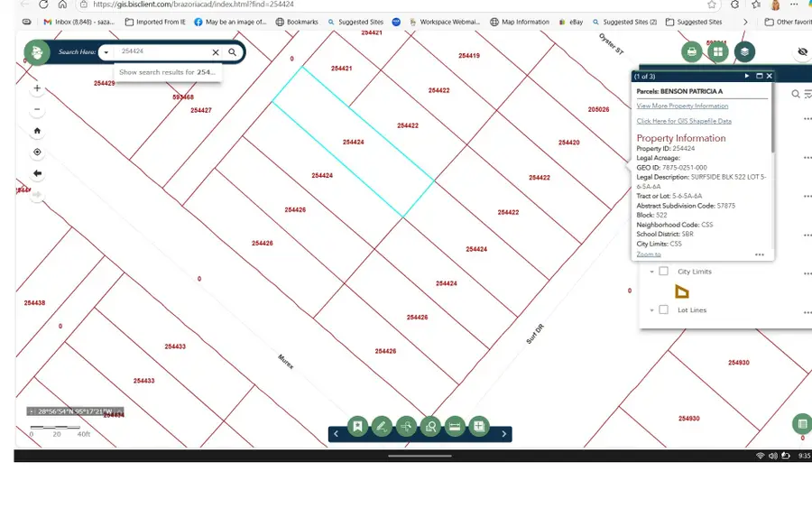The image size is (812, 508).
Task: Open popup's three-dot actions menu
Action: click(x=760, y=255)
